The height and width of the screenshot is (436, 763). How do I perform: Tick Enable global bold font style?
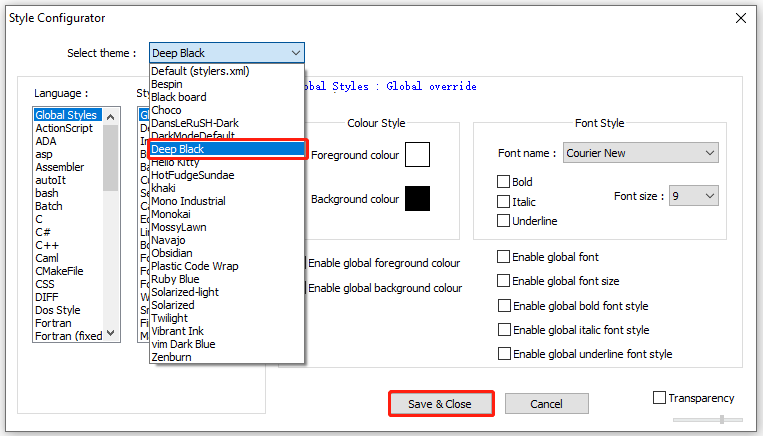504,306
